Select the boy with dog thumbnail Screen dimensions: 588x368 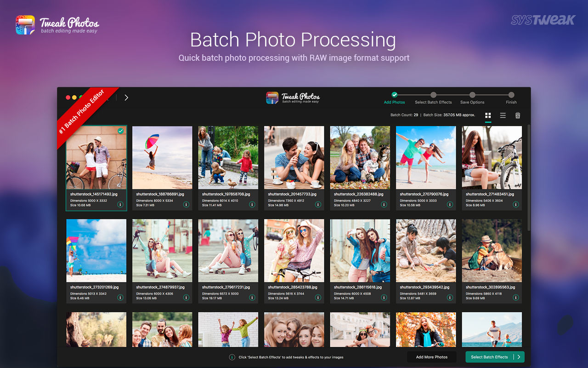coord(492,251)
